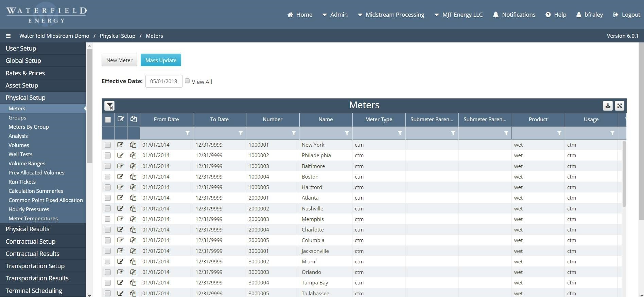Select the Boston row checkbox
The image size is (644, 297).
coord(108,177)
